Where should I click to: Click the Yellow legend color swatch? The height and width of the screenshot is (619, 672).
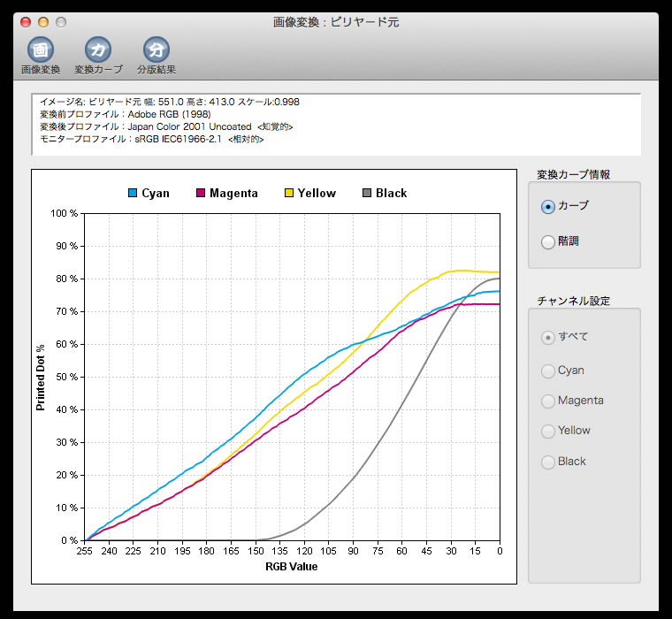[x=289, y=193]
